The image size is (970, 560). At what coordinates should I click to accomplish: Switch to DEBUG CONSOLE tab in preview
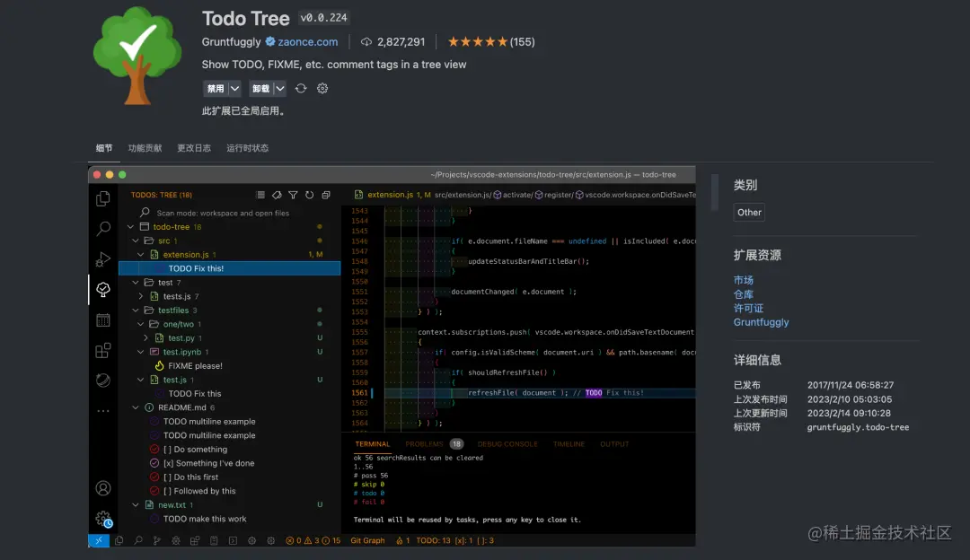507,444
